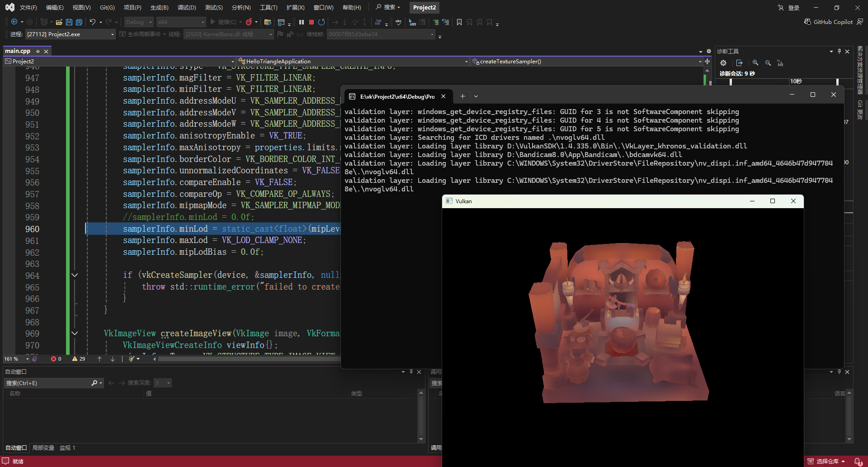Open the 生成(B) build menu
This screenshot has width=868, height=467.
(x=159, y=8)
